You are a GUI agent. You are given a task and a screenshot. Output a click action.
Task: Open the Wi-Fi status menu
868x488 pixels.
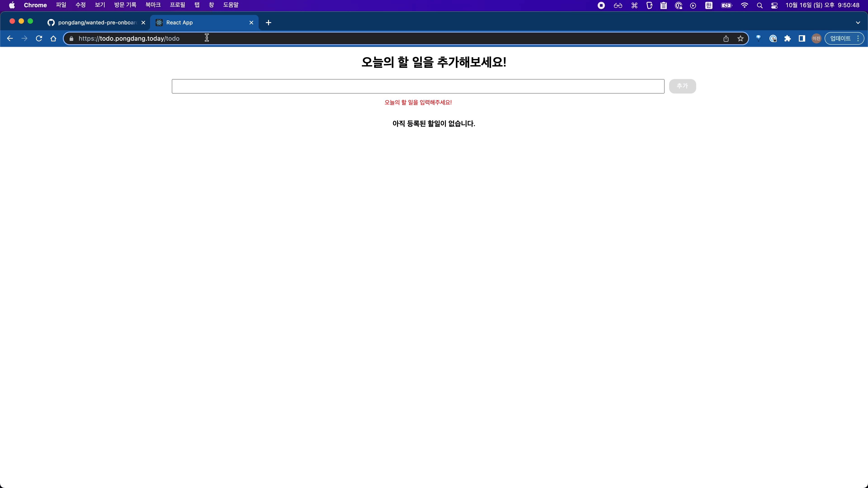[744, 5]
